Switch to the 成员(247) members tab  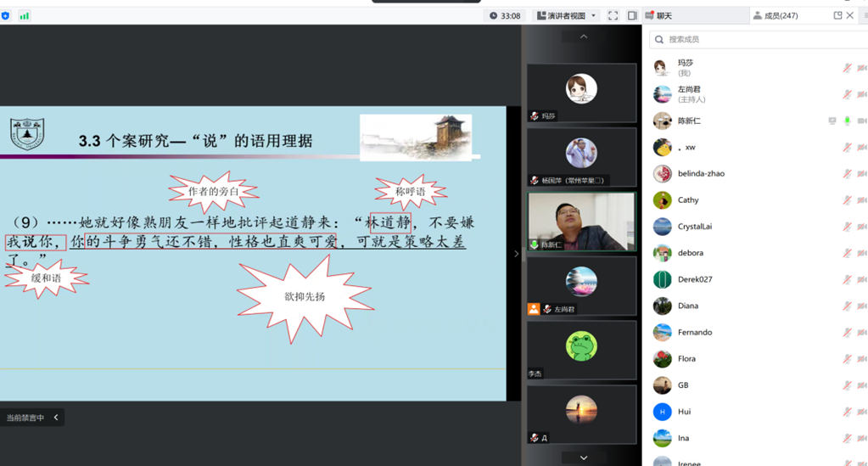[775, 15]
